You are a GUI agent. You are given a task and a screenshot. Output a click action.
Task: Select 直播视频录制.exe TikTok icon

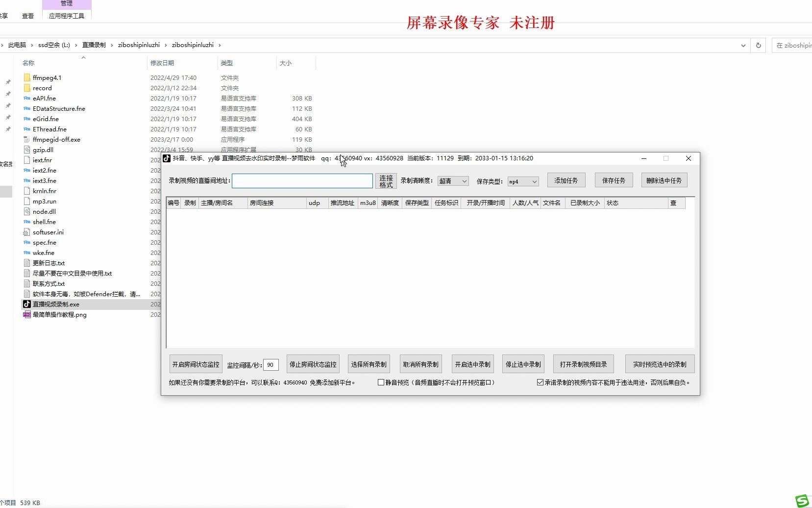[x=27, y=304]
